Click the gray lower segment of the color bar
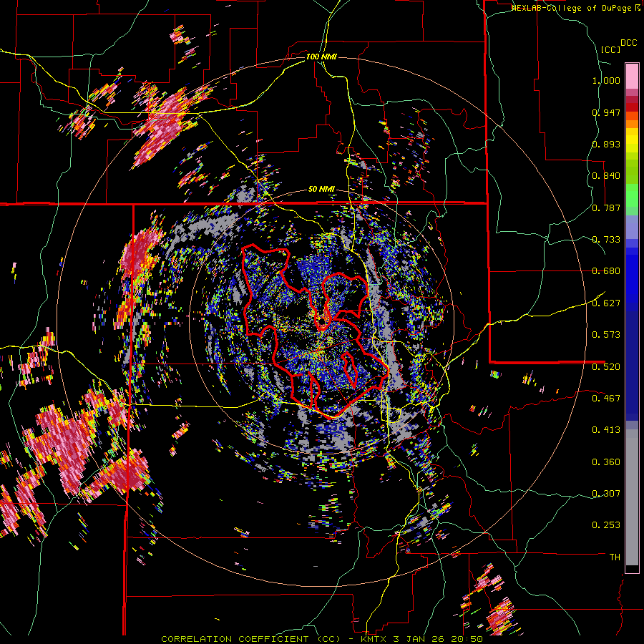The width and height of the screenshot is (644, 644). click(632, 499)
